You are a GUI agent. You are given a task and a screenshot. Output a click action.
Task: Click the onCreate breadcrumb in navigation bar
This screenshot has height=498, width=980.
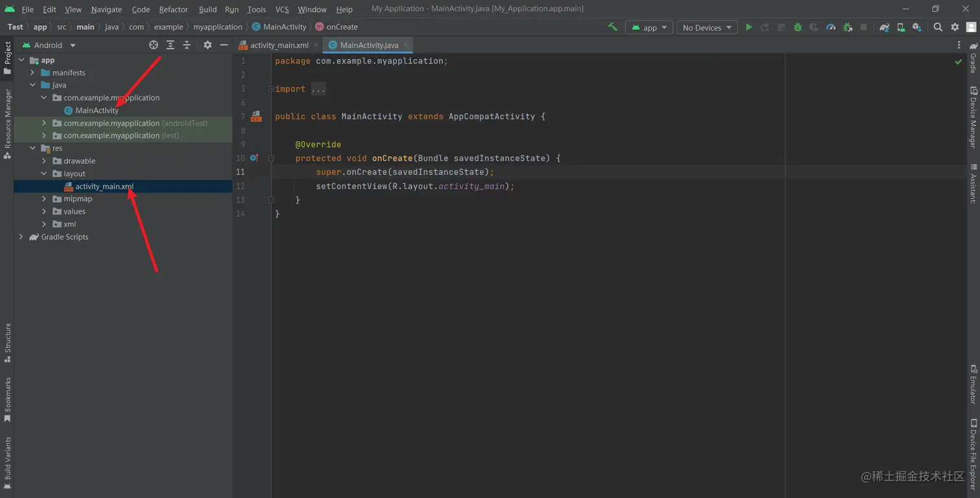(336, 27)
